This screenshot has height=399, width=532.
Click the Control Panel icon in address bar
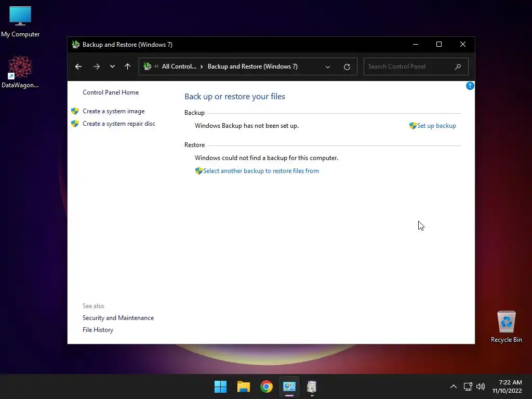[x=147, y=66]
